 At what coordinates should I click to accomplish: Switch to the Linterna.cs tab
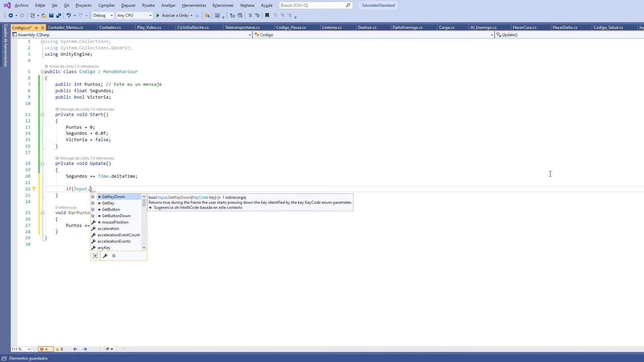332,27
